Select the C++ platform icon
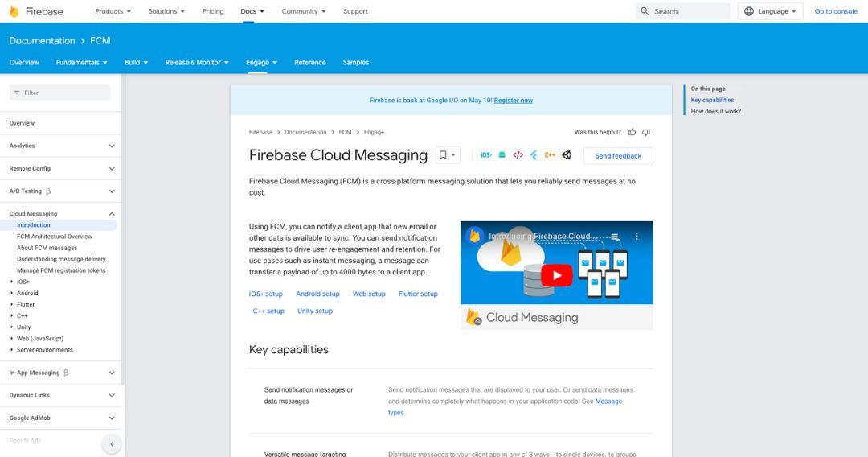This screenshot has height=457, width=868. pos(550,155)
